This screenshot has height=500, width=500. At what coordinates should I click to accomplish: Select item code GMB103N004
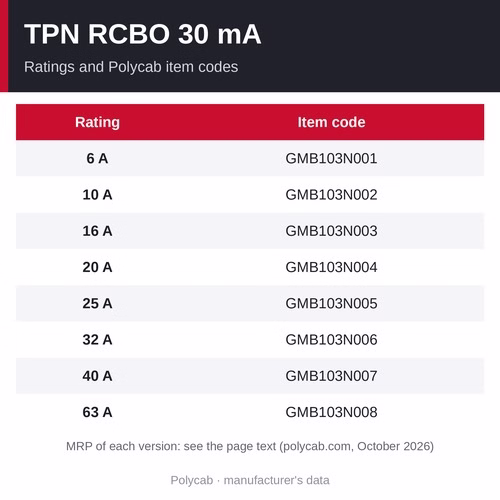click(x=331, y=267)
